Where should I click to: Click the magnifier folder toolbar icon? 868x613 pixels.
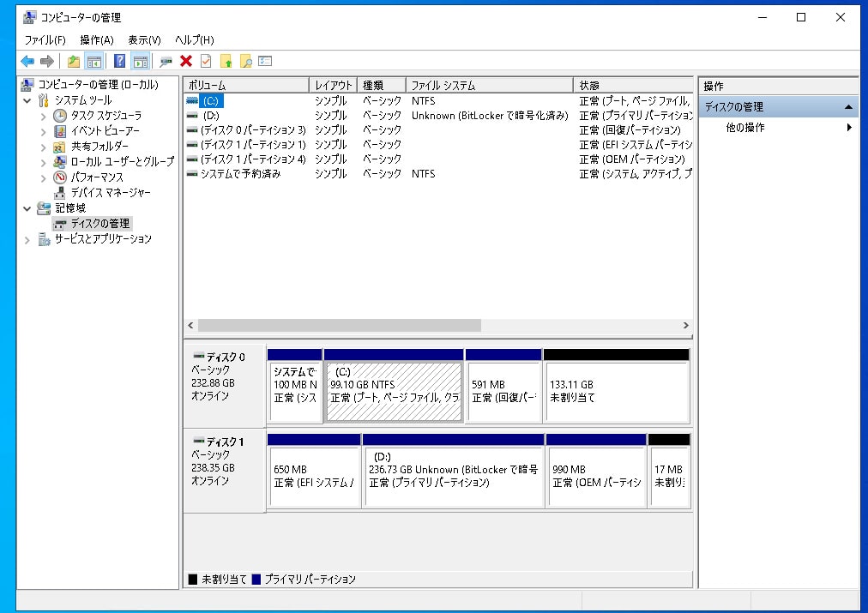[x=245, y=61]
